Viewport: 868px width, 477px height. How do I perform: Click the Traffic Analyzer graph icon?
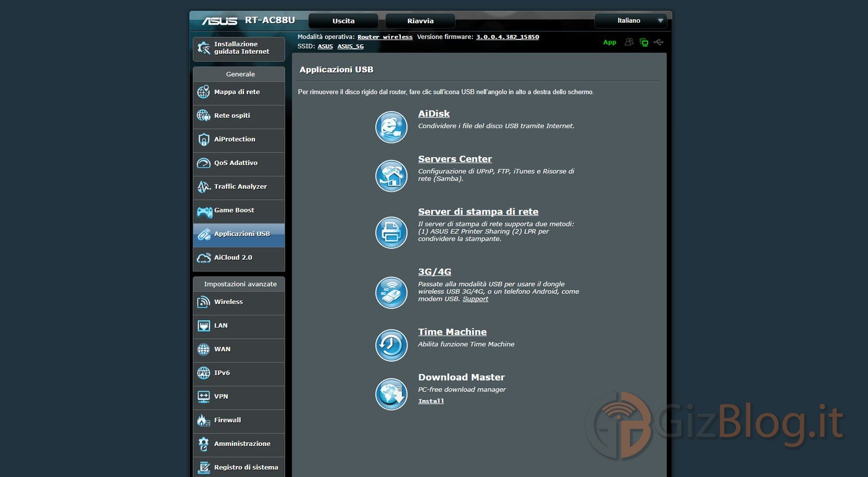(203, 186)
